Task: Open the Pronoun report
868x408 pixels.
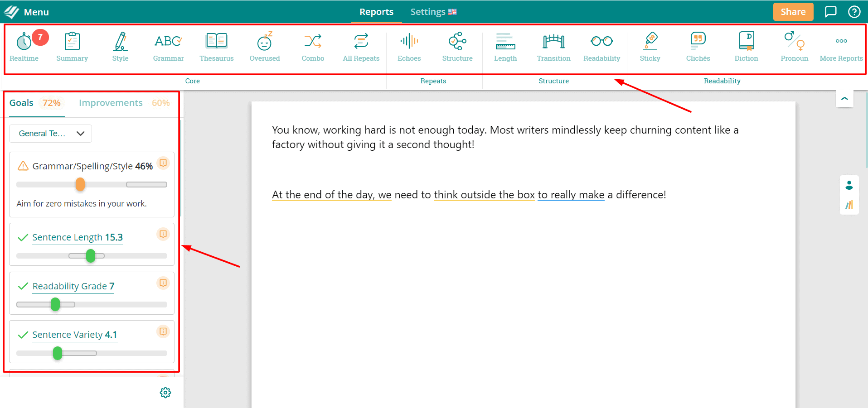Action: (x=794, y=47)
